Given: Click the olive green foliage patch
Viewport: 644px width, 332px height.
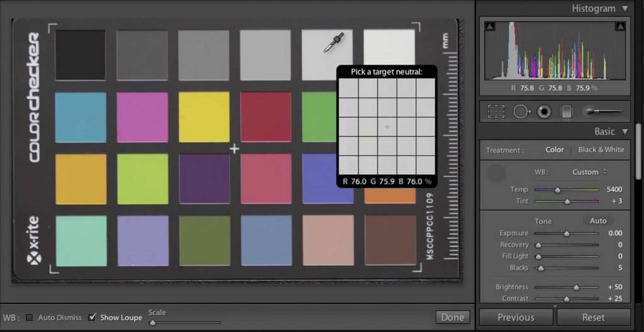Looking at the screenshot, I should pos(204,241).
